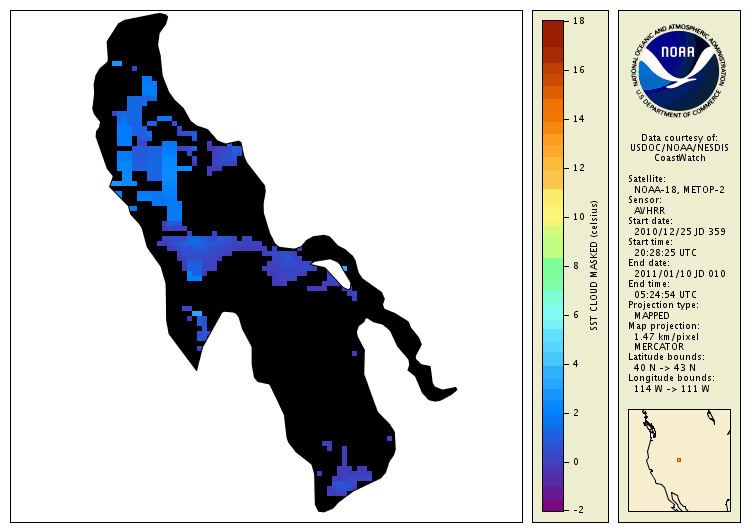
Task: Click the '20:28:25 UTC' value
Action: click(665, 253)
